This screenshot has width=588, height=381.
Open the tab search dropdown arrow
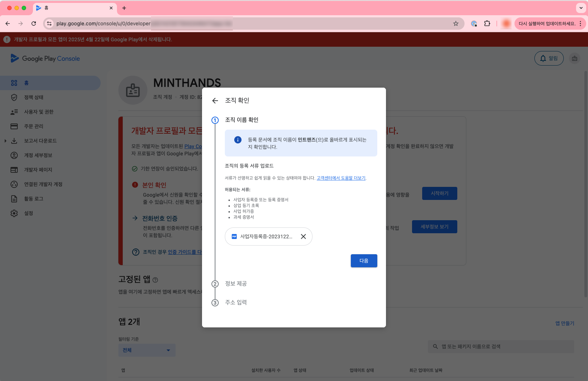[581, 8]
